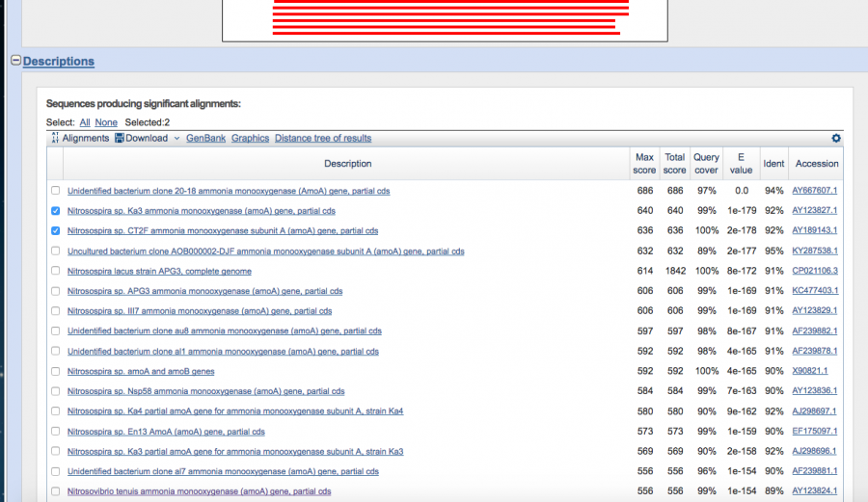
Task: Open accession AJ298697.1
Action: (x=814, y=410)
